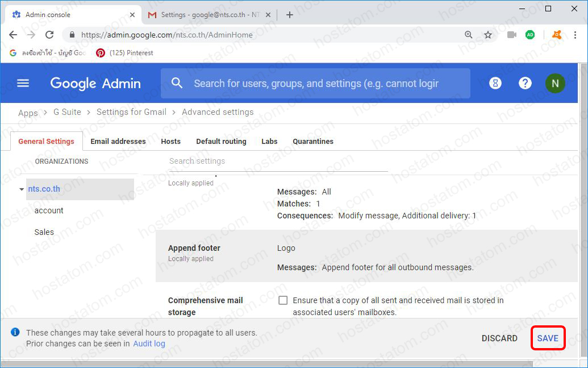Go to Settings for Gmail breadcrumb
Image resolution: width=588 pixels, height=368 pixels.
(131, 112)
